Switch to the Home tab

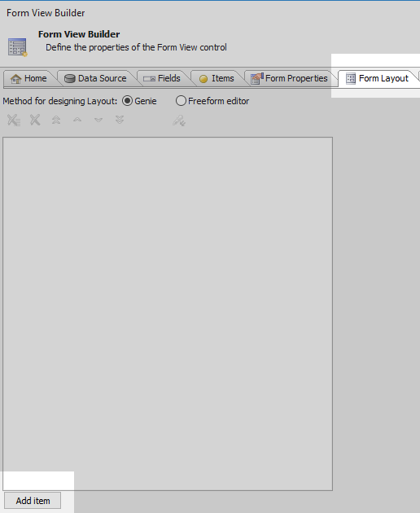(x=28, y=78)
